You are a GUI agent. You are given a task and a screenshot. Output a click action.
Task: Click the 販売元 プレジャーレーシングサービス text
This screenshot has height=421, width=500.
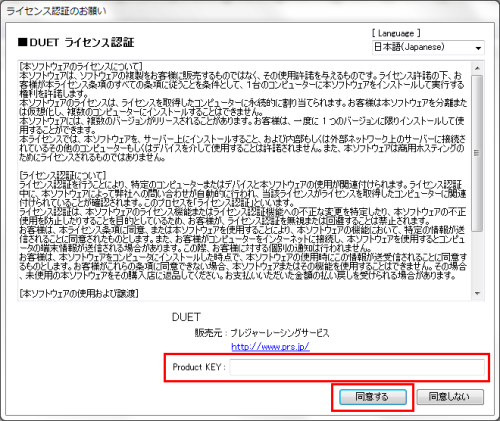tap(262, 333)
